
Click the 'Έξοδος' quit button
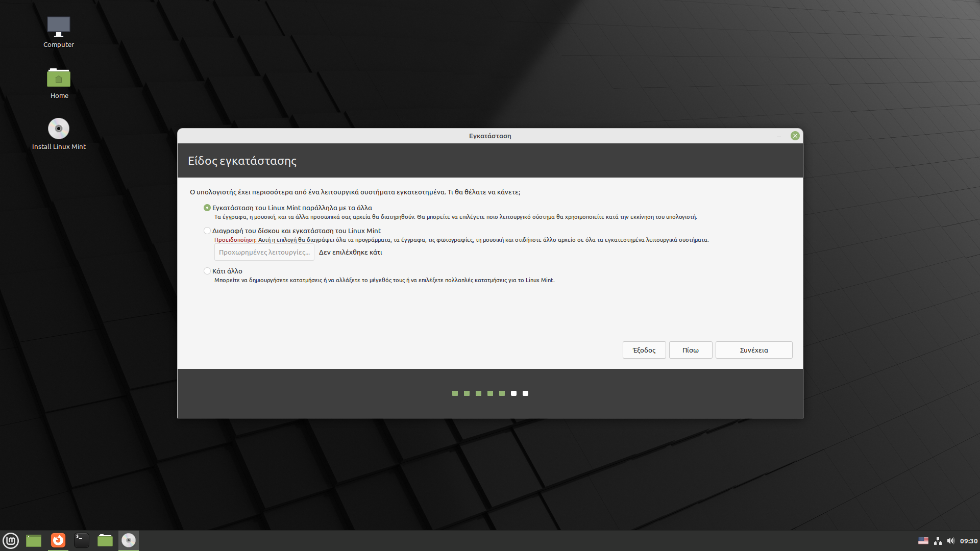(x=644, y=350)
